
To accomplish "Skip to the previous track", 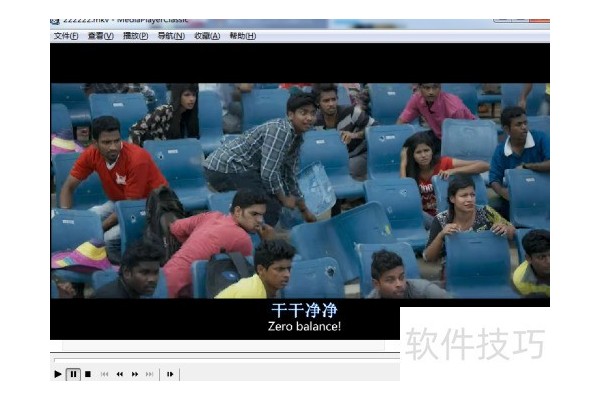I will 104,374.
